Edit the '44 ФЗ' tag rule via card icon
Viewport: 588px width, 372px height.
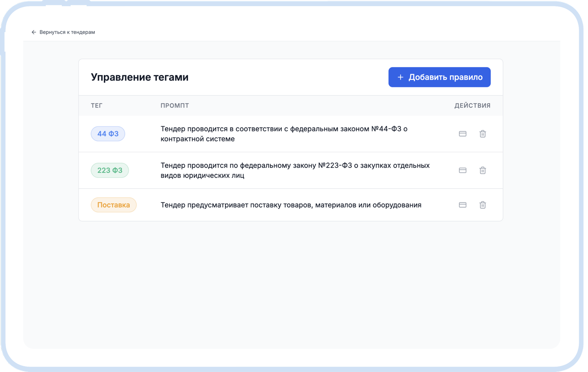(x=463, y=134)
